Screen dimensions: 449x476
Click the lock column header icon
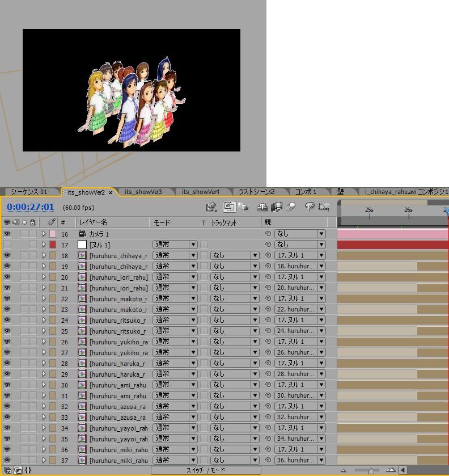click(32, 222)
